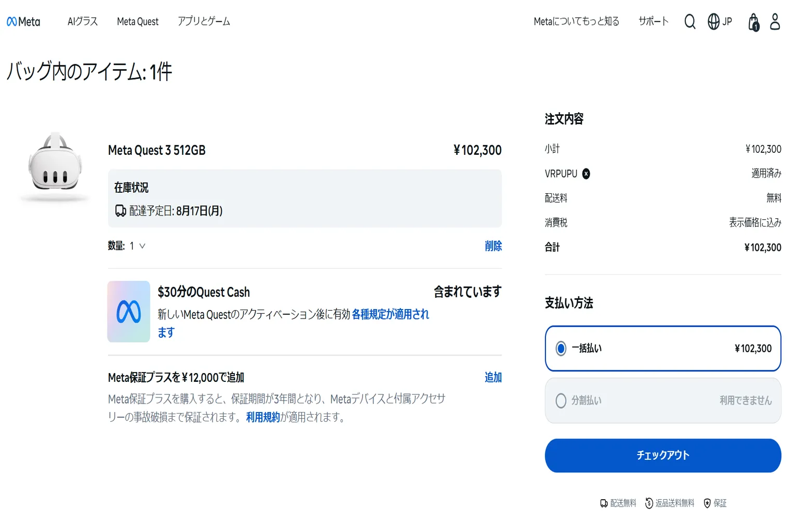Image resolution: width=798 pixels, height=532 pixels.
Task: Click the 合計 total amount ¥102,300
Action: [763, 247]
